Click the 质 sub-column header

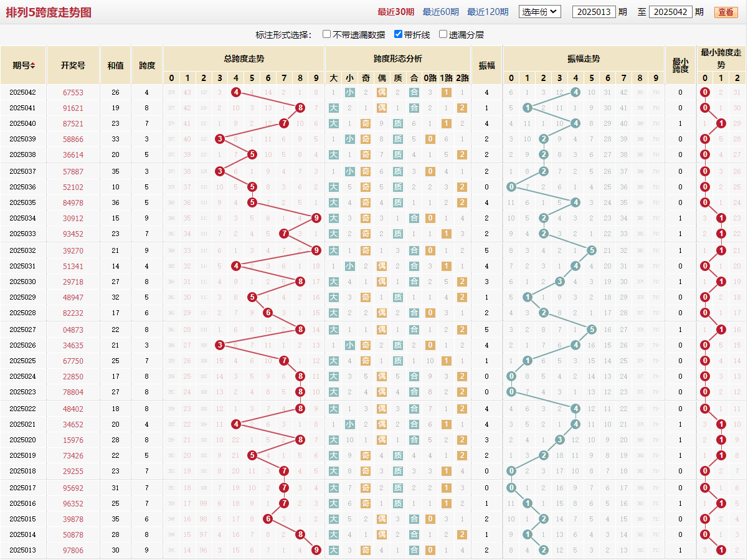(x=398, y=78)
